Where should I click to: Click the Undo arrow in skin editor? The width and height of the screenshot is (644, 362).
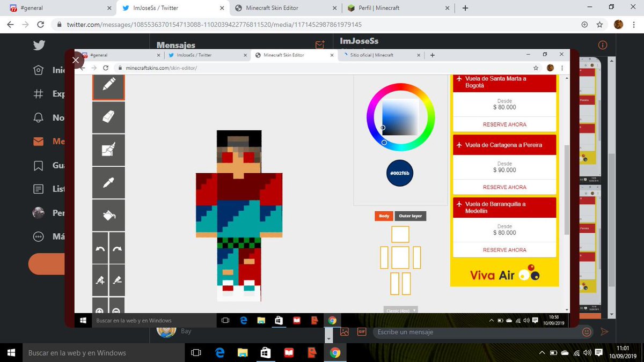pyautogui.click(x=100, y=248)
